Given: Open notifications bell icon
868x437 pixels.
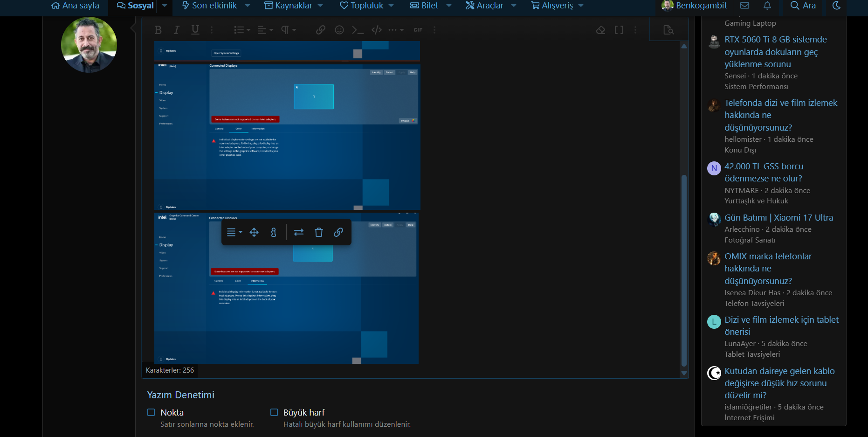Looking at the screenshot, I should (x=767, y=6).
